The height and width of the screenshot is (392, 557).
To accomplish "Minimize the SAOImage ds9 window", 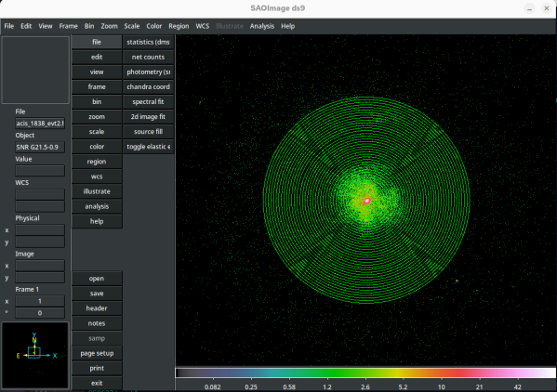I will (x=530, y=8).
